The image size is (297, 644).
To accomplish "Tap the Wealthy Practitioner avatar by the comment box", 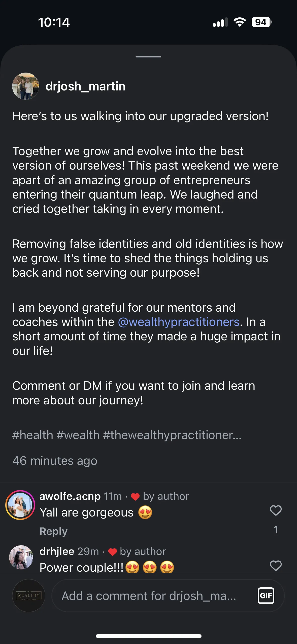I will [29, 595].
